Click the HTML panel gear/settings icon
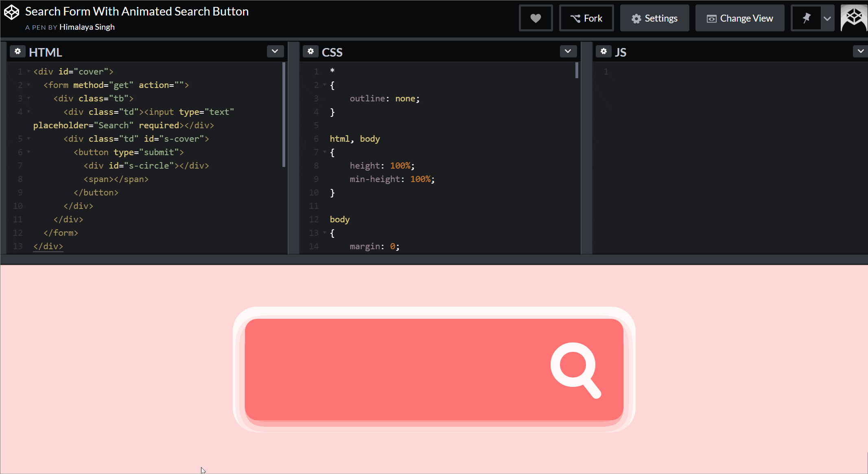868x474 pixels. point(17,52)
